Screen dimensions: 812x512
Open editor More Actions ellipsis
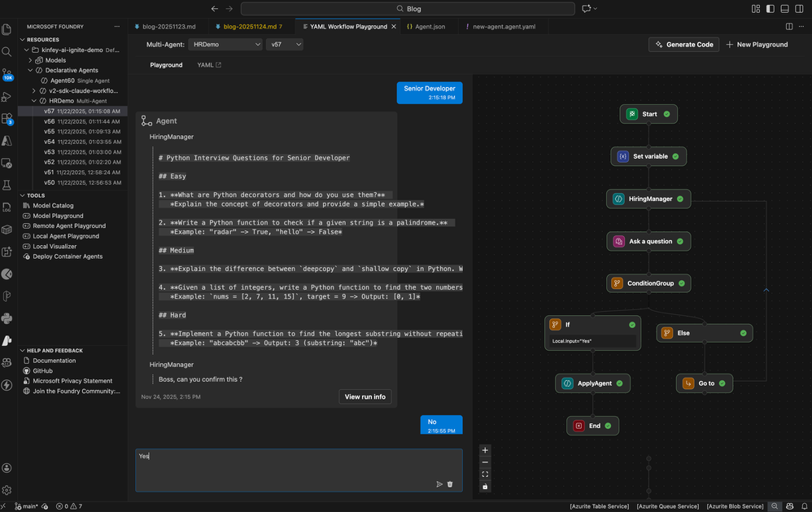point(801,26)
